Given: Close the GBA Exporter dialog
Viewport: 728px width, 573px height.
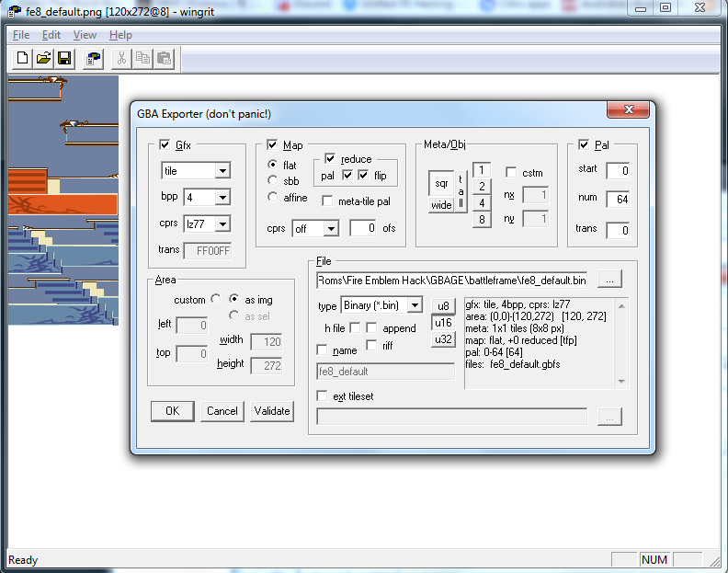Looking at the screenshot, I should (x=631, y=111).
